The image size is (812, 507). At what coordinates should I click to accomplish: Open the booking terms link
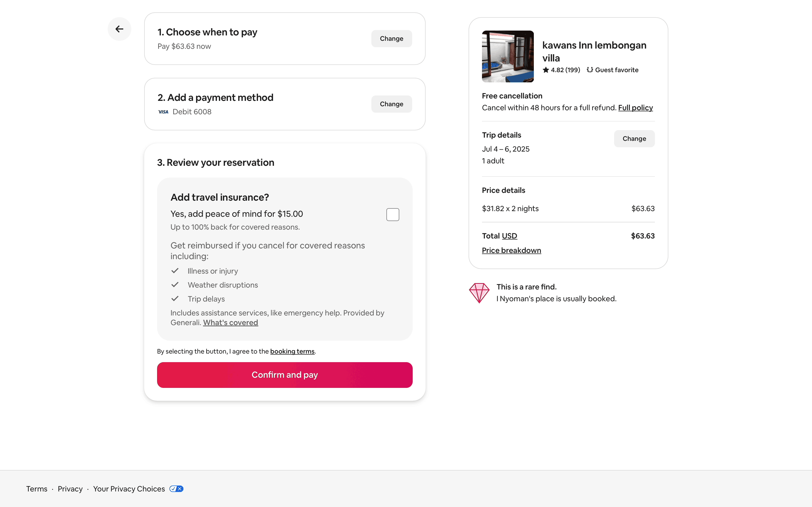tap(292, 351)
